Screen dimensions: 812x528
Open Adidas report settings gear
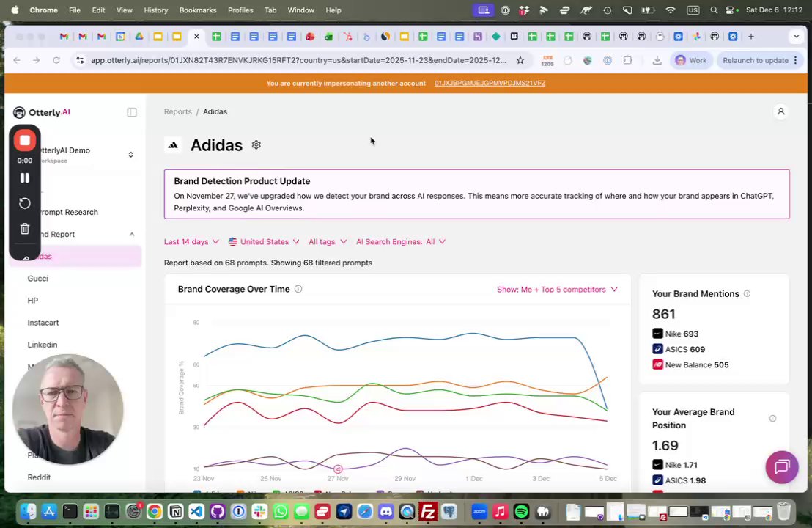[256, 145]
